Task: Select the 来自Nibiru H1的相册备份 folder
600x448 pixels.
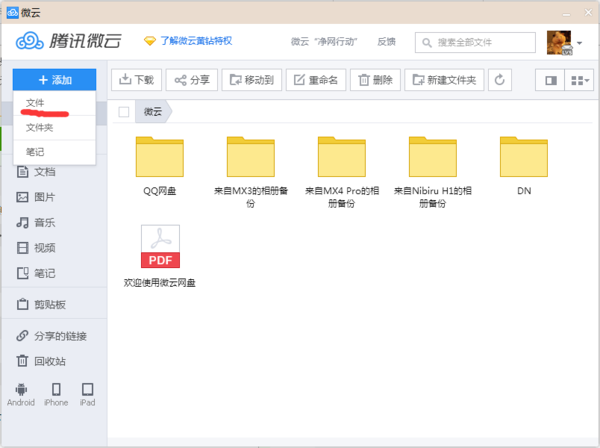Action: [433, 172]
